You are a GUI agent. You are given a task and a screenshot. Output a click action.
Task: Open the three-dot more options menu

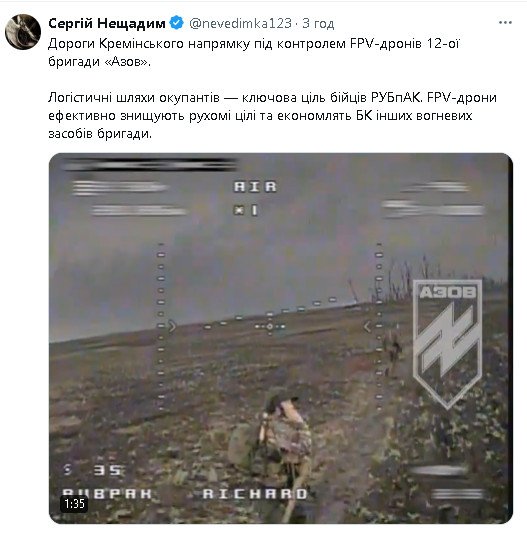point(505,22)
